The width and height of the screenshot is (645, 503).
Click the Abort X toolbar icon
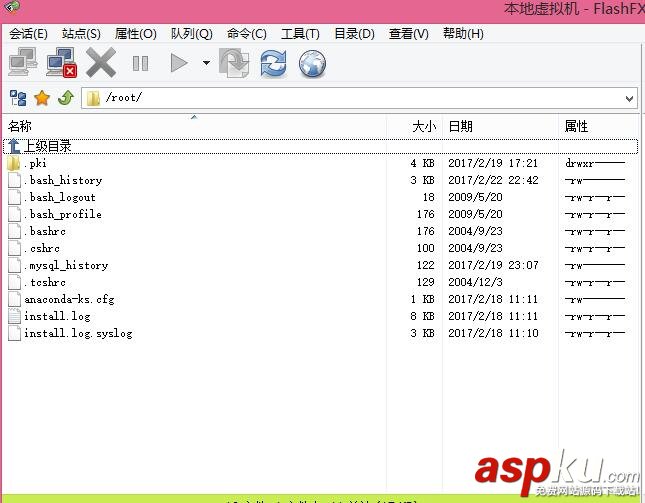point(101,63)
